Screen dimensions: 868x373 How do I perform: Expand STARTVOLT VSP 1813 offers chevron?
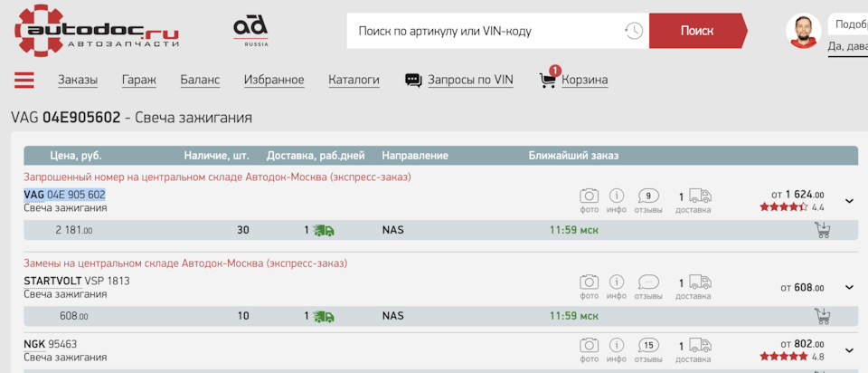tap(849, 288)
